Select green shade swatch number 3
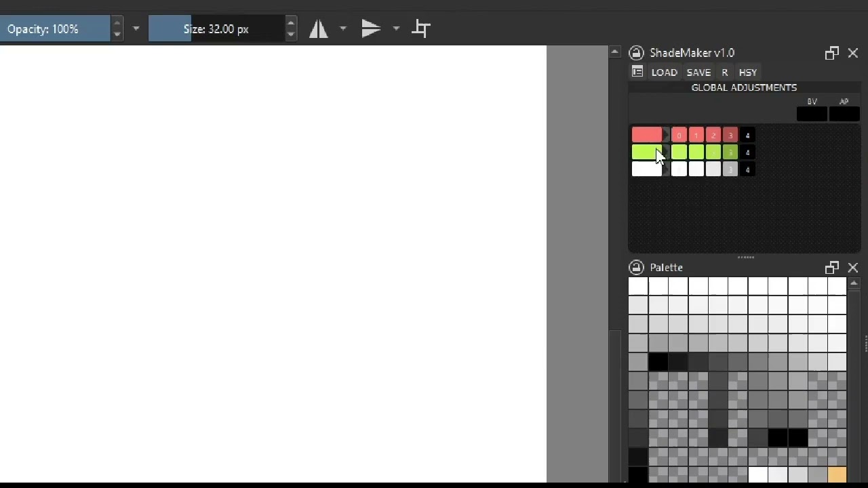This screenshot has width=868, height=488. pos(730,152)
